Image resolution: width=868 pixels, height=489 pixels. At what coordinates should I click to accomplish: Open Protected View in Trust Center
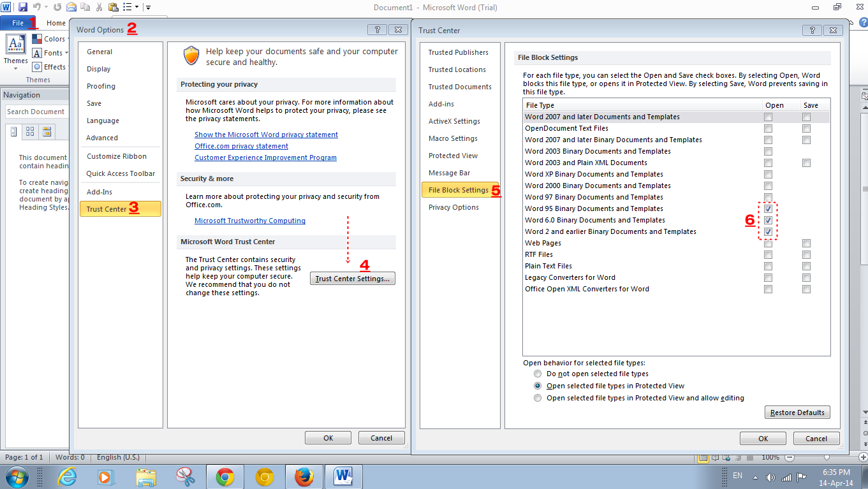click(x=460, y=156)
